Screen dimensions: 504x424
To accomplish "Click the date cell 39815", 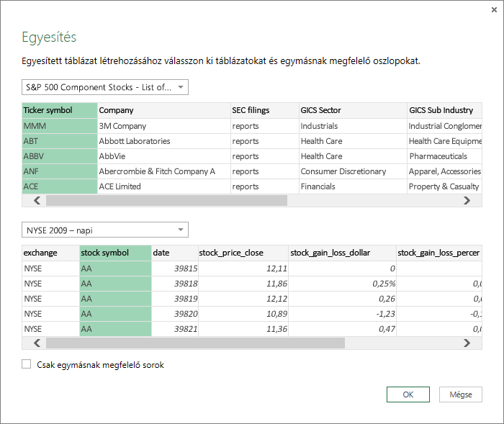I will (175, 269).
